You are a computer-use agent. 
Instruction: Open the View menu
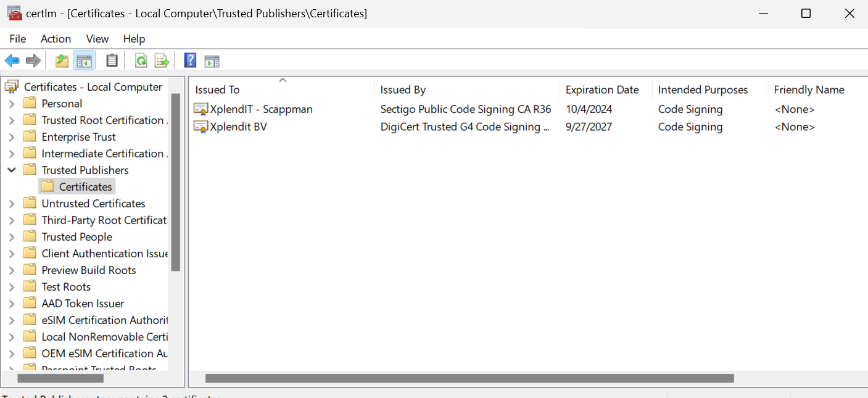pyautogui.click(x=97, y=39)
